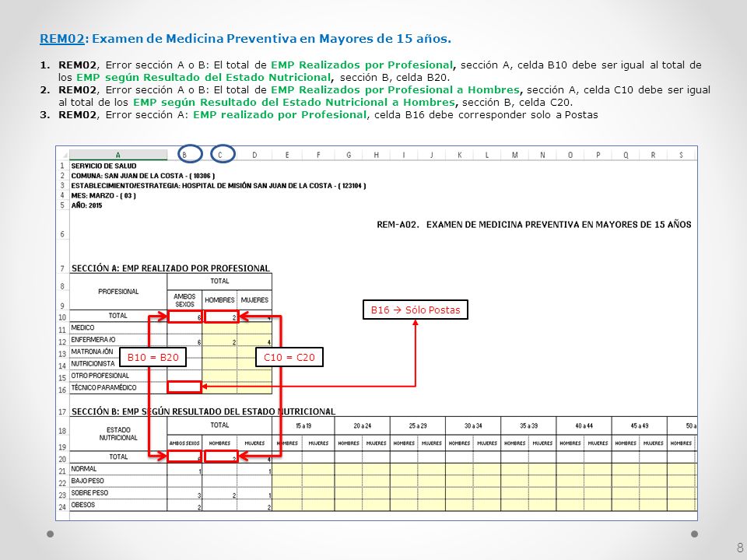Screen dimensions: 747x560
Task: Select column A header in the spreadsheet
Action: 118,155
